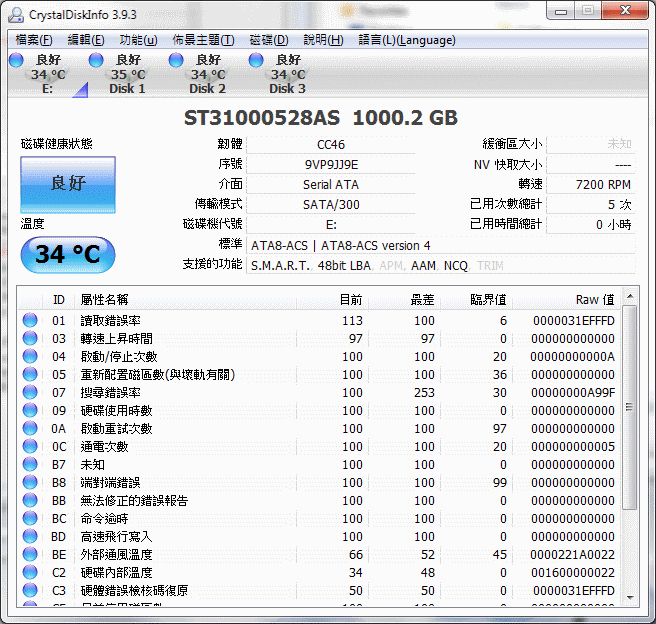Open the 磁碟(D) menu
This screenshot has width=656, height=624.
click(269, 40)
